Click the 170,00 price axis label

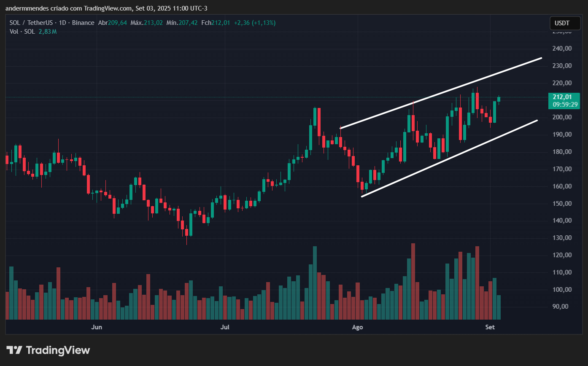tap(562, 169)
